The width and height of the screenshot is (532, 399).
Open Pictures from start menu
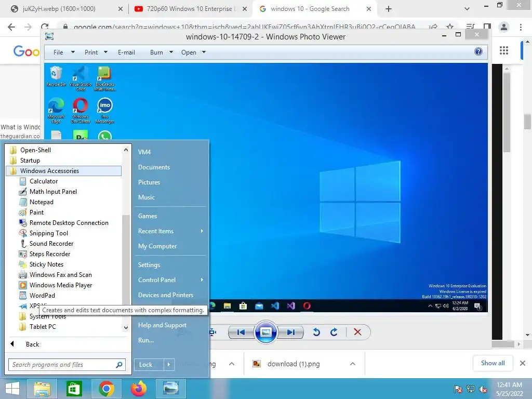(149, 182)
